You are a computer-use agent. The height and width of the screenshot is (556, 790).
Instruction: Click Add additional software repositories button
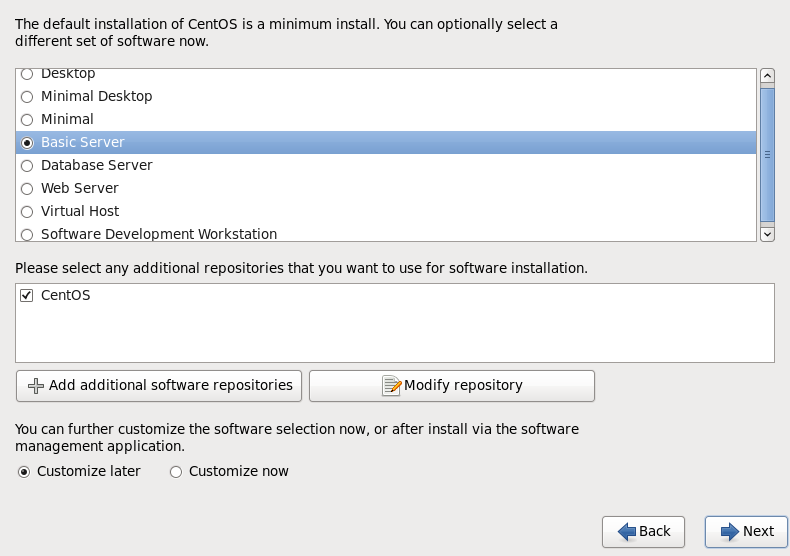pyautogui.click(x=159, y=386)
